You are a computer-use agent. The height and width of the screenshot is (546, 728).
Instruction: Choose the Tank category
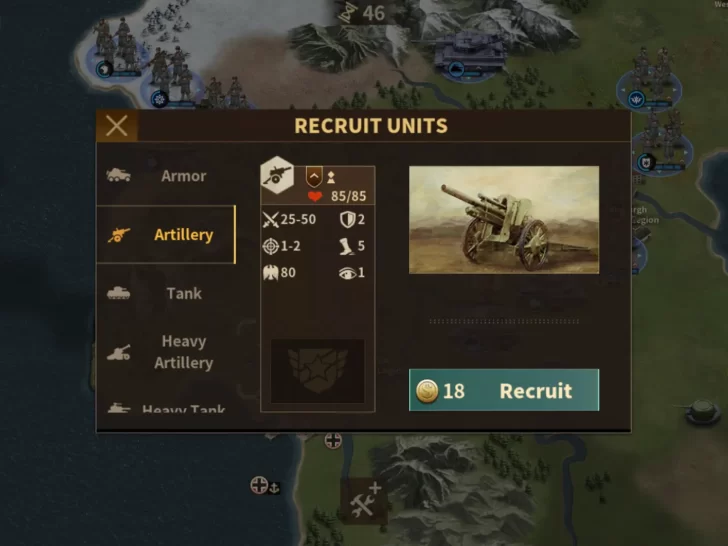(x=166, y=293)
